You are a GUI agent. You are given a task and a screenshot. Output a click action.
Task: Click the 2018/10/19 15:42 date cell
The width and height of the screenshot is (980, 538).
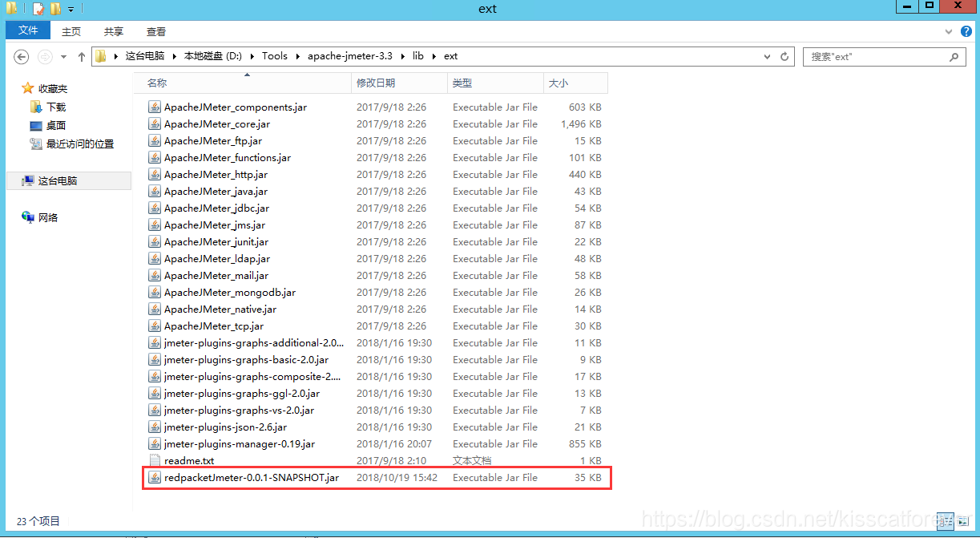click(397, 477)
